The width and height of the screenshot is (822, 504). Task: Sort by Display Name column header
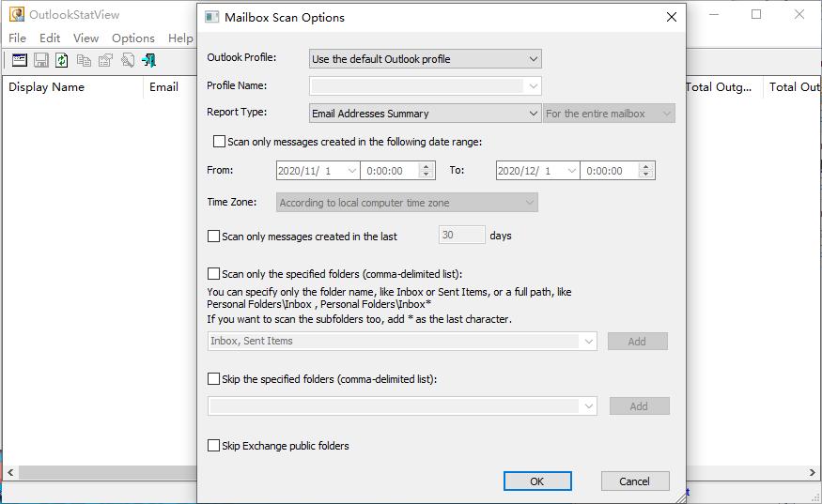click(x=72, y=87)
